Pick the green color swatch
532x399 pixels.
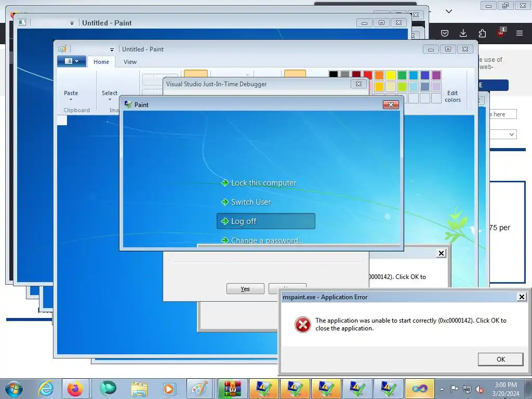tap(402, 75)
